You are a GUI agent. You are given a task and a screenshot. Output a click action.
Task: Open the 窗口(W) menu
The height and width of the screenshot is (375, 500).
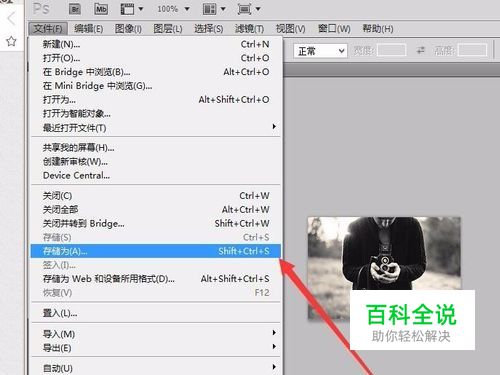point(334,29)
